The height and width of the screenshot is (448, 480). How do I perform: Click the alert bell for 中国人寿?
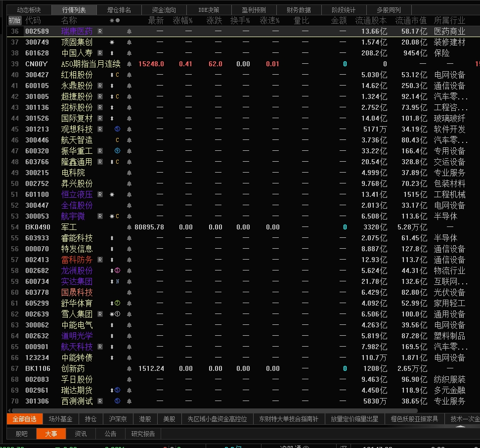(129, 53)
